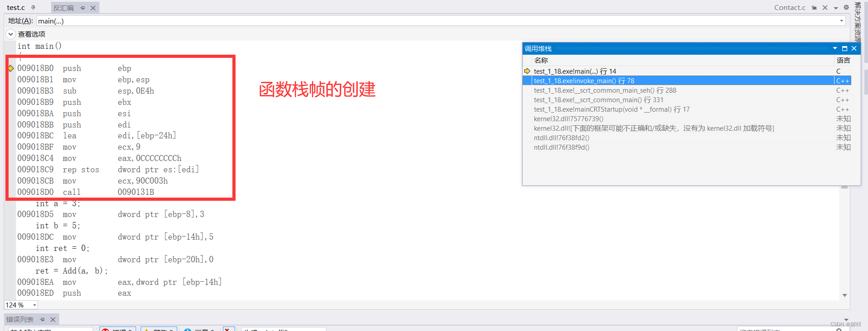Click instruction 009018C4 mov eax,0CCCCCCCCh
868x331 pixels.
point(99,158)
